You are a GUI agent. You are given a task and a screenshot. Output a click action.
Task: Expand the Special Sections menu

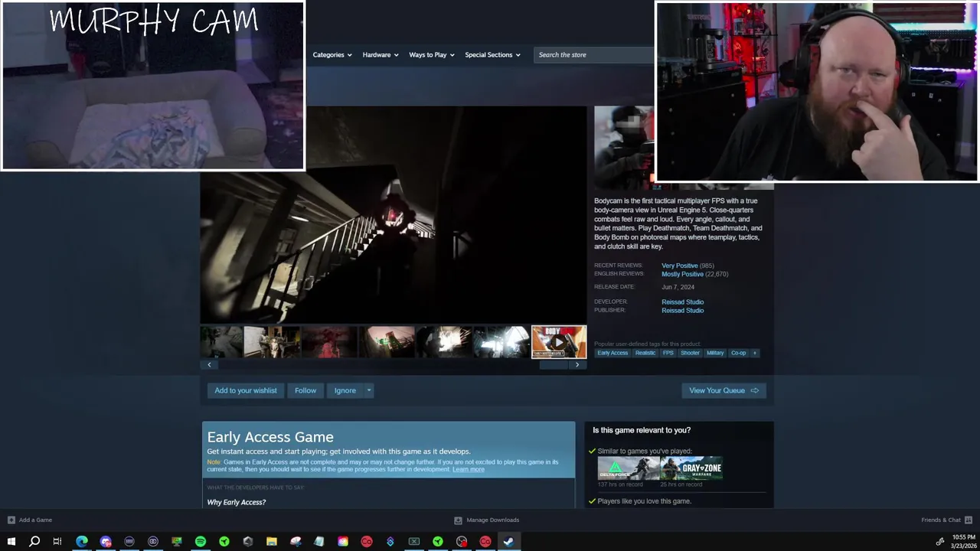pos(492,54)
